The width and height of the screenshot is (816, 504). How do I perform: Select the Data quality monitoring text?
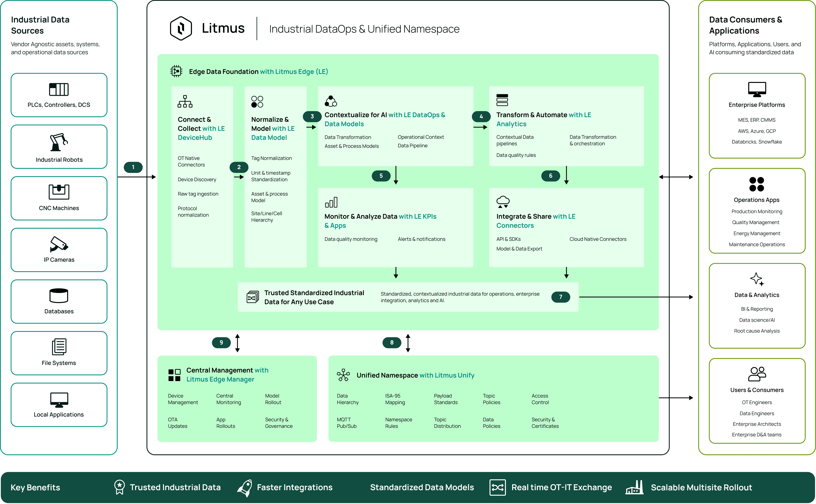point(350,239)
